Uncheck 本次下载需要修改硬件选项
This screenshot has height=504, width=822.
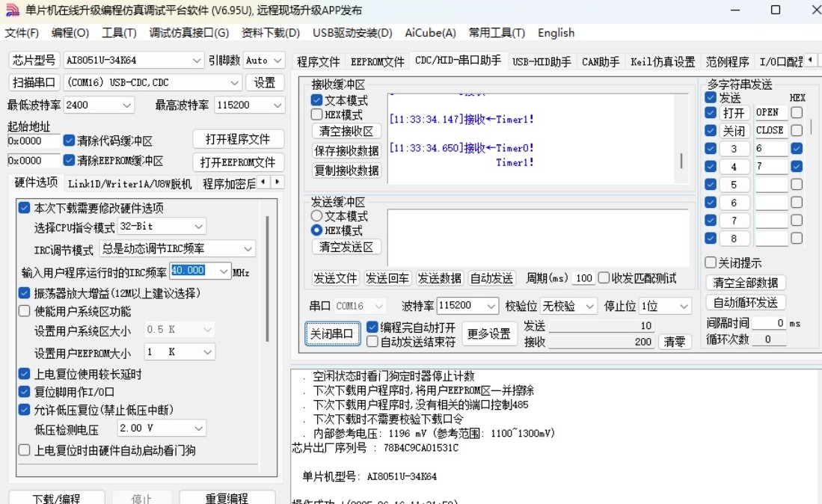(x=24, y=207)
